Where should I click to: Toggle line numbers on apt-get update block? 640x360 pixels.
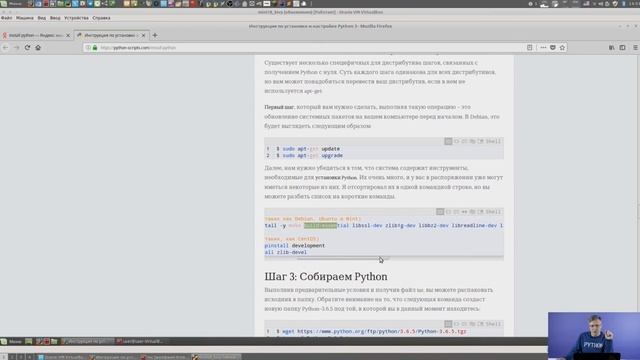[x=448, y=141]
